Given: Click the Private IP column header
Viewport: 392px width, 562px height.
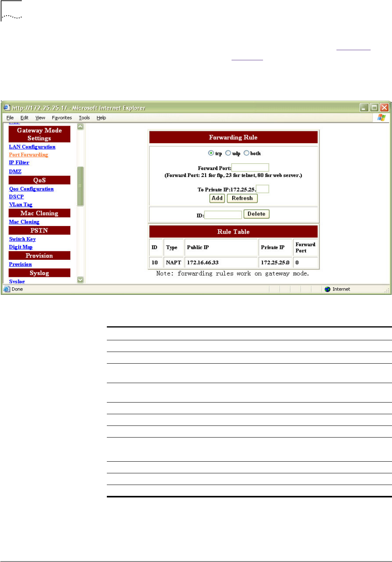Looking at the screenshot, I should [x=275, y=247].
